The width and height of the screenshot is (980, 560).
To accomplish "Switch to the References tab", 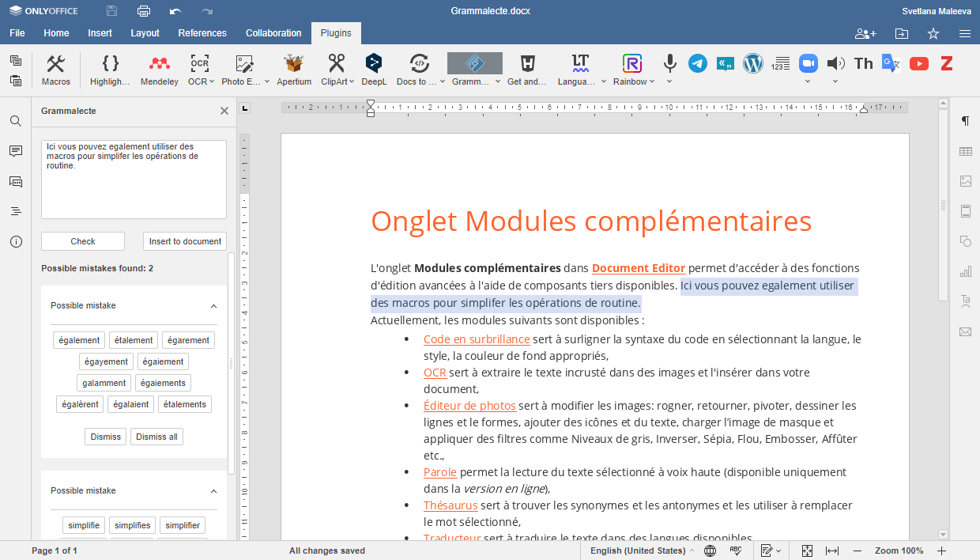I will (x=202, y=33).
